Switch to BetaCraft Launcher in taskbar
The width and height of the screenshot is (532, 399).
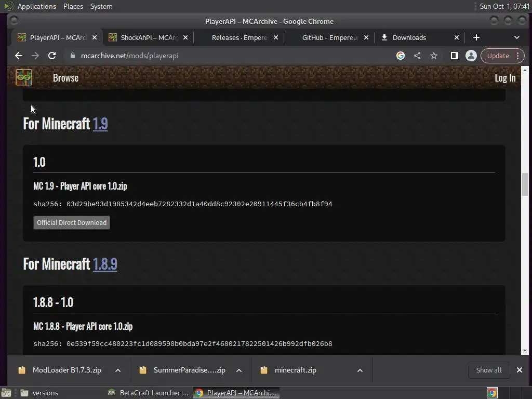[x=148, y=393]
